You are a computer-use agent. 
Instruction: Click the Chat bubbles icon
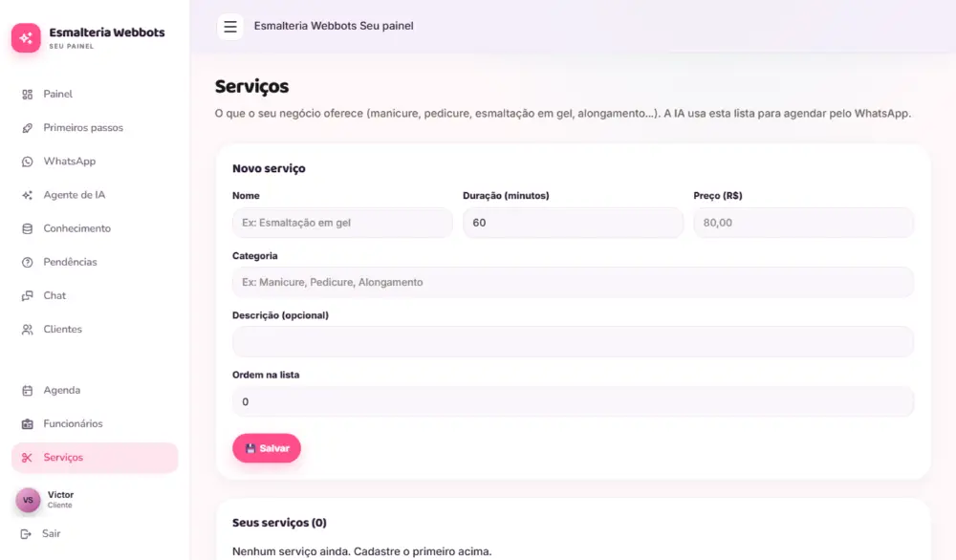[28, 295]
